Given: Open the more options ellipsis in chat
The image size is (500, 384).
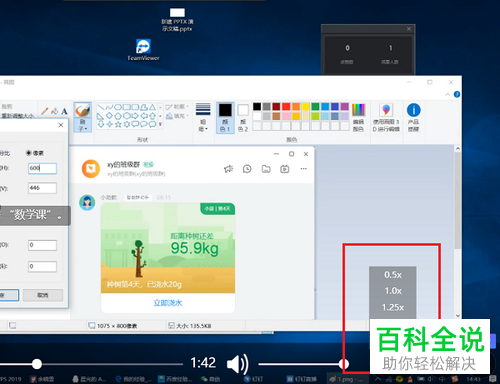Looking at the screenshot, I should coord(303,169).
